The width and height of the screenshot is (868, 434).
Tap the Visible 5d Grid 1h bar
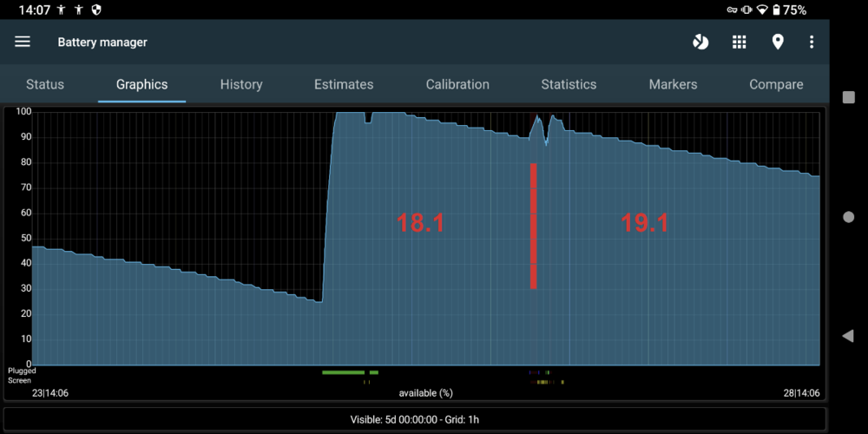[x=415, y=419]
